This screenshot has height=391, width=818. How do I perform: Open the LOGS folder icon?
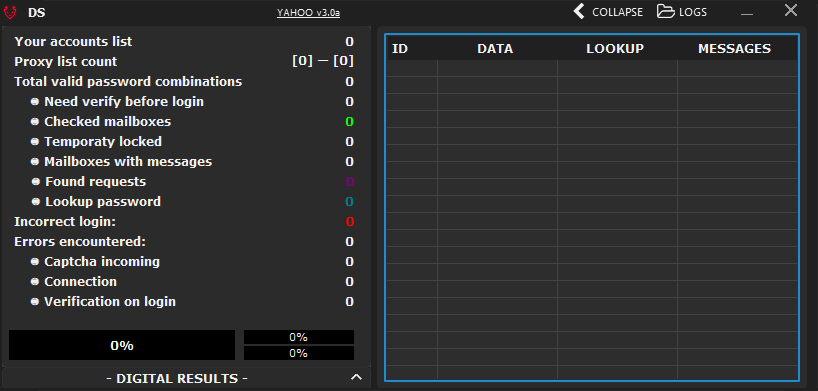coord(665,11)
